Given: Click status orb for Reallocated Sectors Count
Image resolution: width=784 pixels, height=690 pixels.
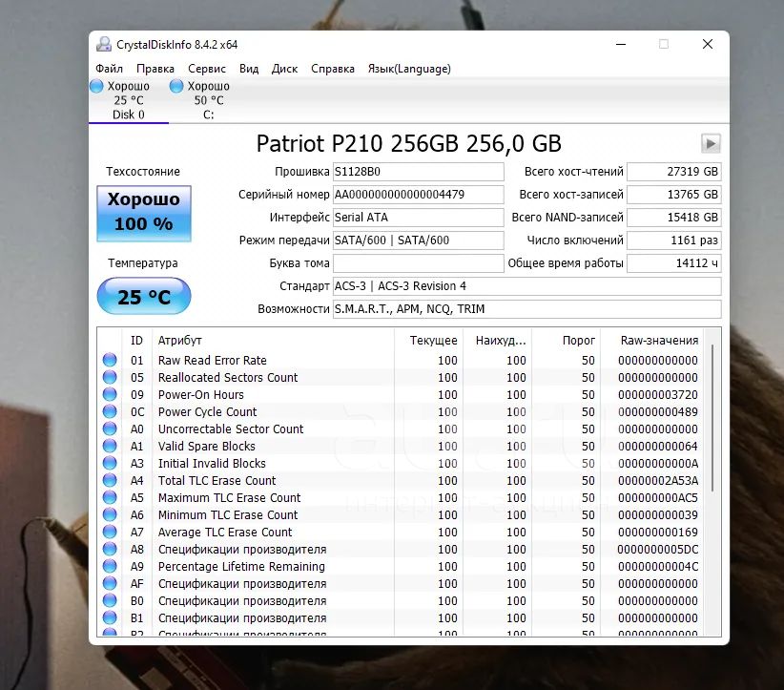Looking at the screenshot, I should pyautogui.click(x=110, y=377).
